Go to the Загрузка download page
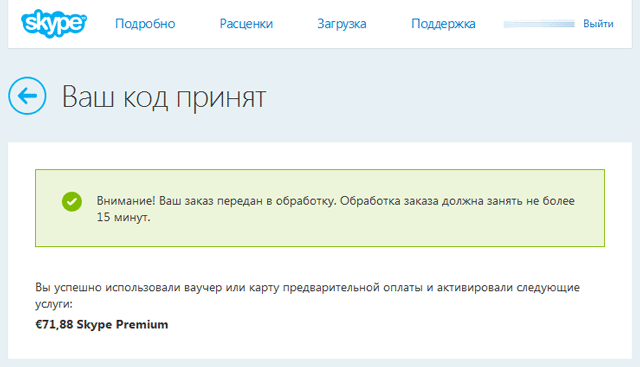Viewport: 640px width, 367px height. pos(342,24)
